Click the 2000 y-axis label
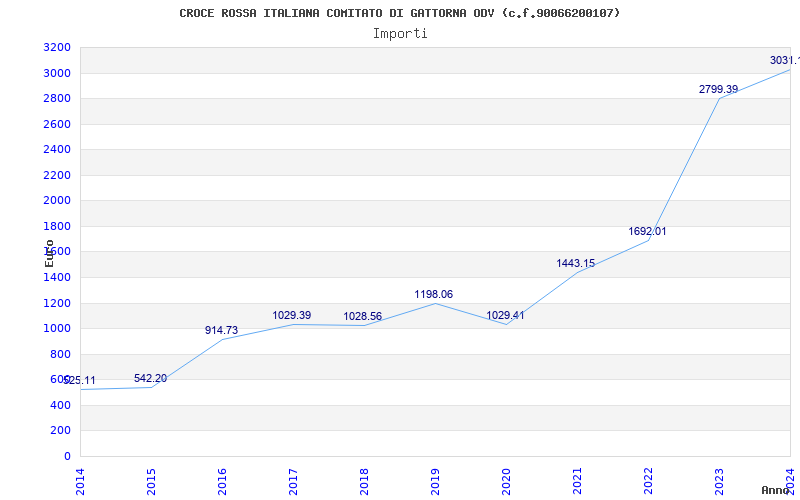Image resolution: width=800 pixels, height=500 pixels. point(57,201)
